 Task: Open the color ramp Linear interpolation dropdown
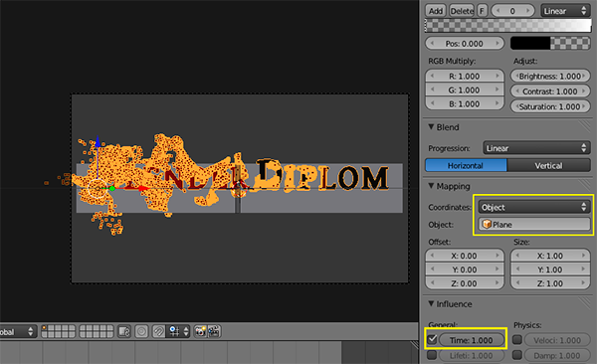pyautogui.click(x=565, y=11)
